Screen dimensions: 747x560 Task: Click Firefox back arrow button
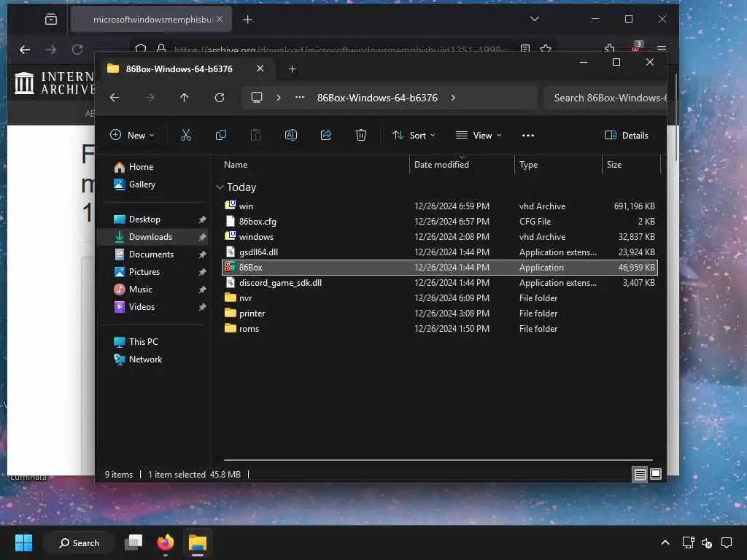coord(25,49)
